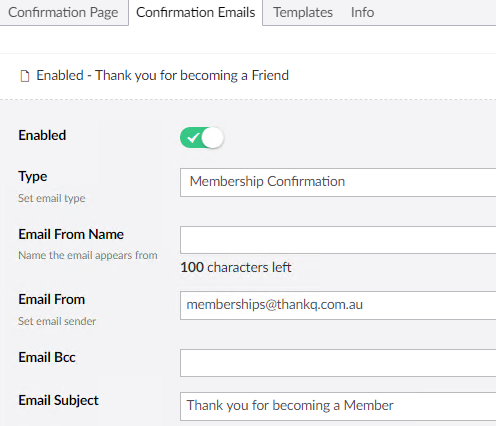
Task: Collapse the 'Thank you for becoming a Friend' header
Action: [x=162, y=75]
